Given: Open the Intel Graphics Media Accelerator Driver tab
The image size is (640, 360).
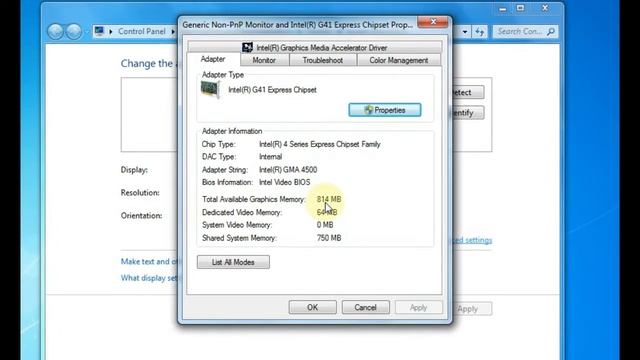Looking at the screenshot, I should click(x=315, y=47).
